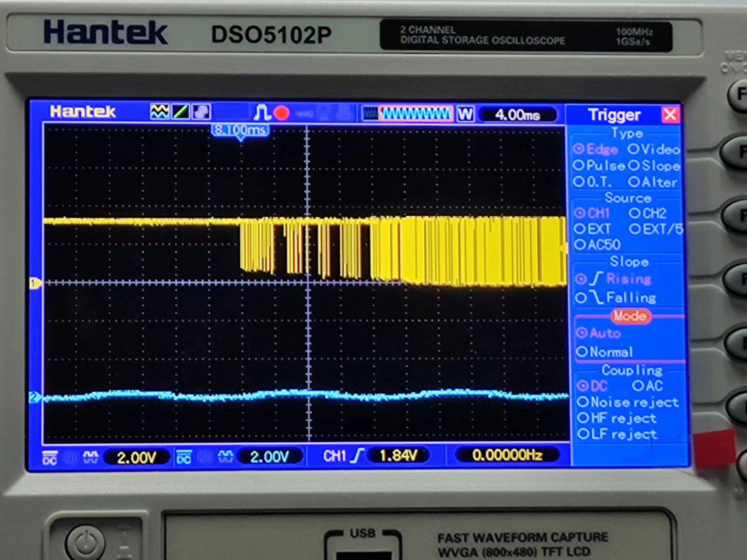Set trigger slope to Rising

[613, 279]
